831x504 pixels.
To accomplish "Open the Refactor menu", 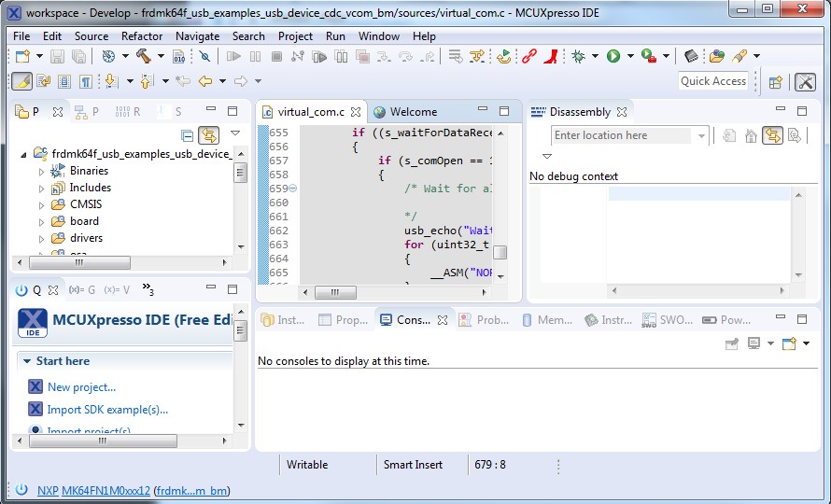I will coord(142,36).
